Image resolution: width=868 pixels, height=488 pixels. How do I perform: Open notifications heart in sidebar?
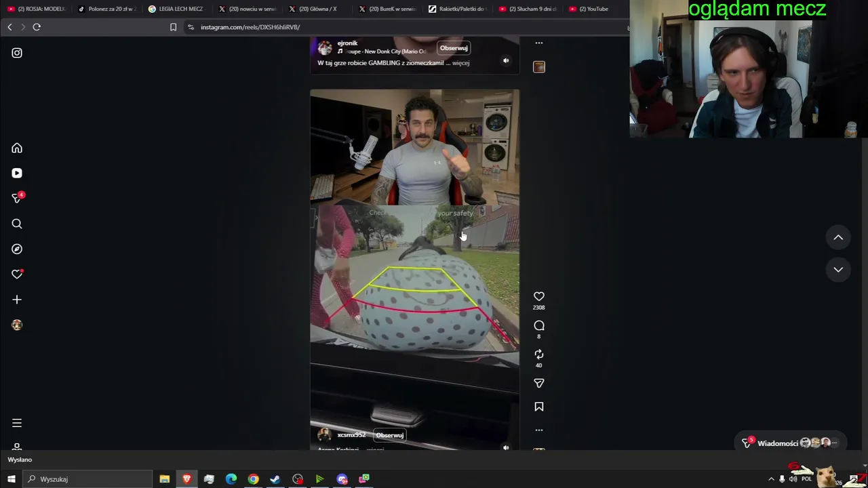coord(17,274)
